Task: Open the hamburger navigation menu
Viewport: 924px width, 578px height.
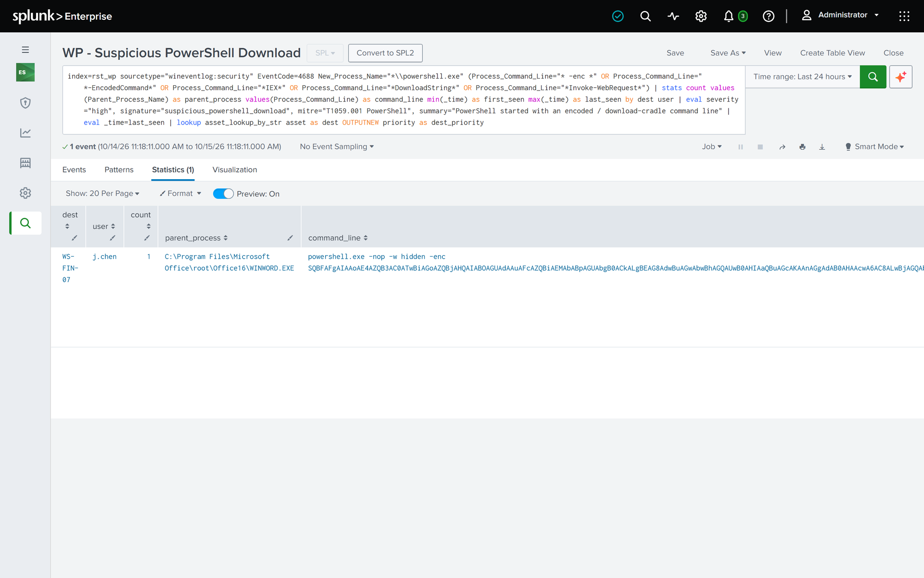Action: (x=26, y=50)
